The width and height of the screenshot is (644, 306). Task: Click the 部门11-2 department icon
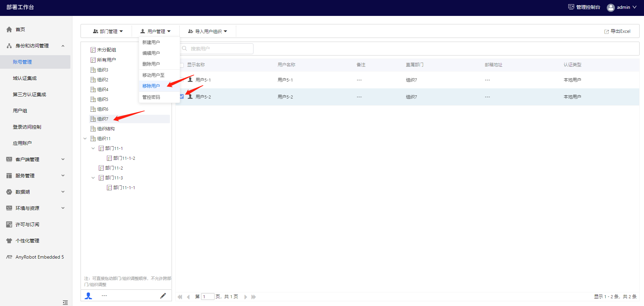coord(101,168)
